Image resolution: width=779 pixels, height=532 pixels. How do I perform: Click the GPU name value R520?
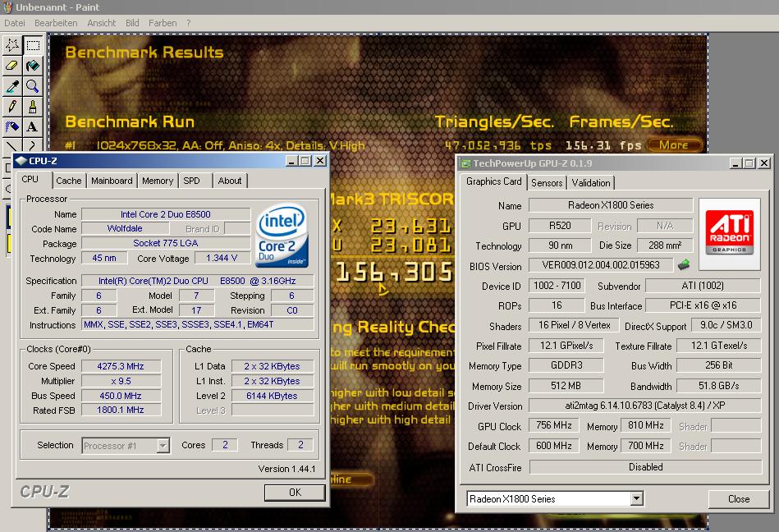[x=560, y=226]
